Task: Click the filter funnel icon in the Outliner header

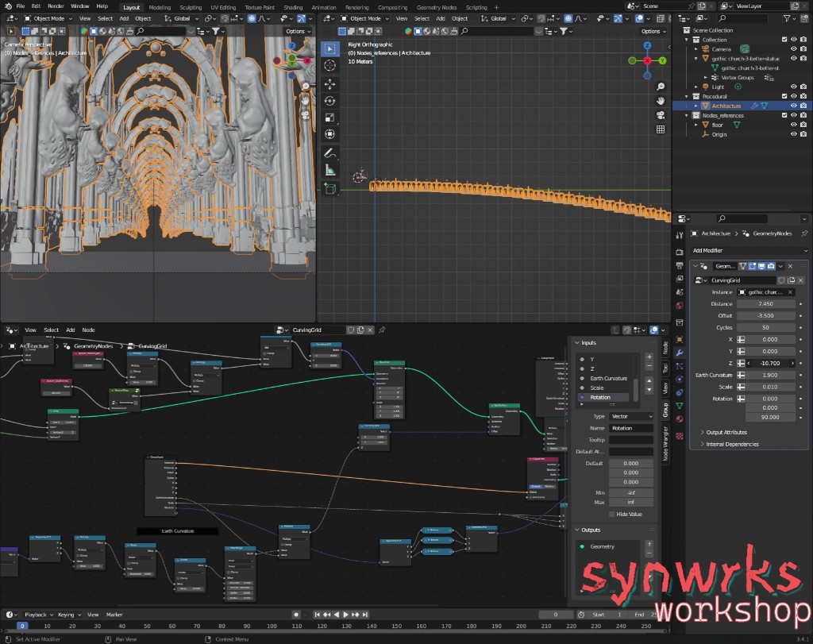Action: [787, 18]
